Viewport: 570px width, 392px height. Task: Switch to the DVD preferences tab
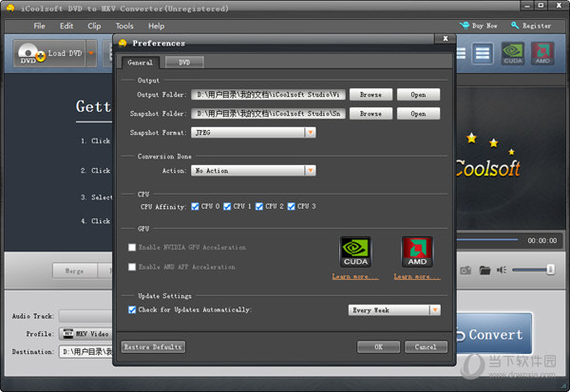click(184, 63)
